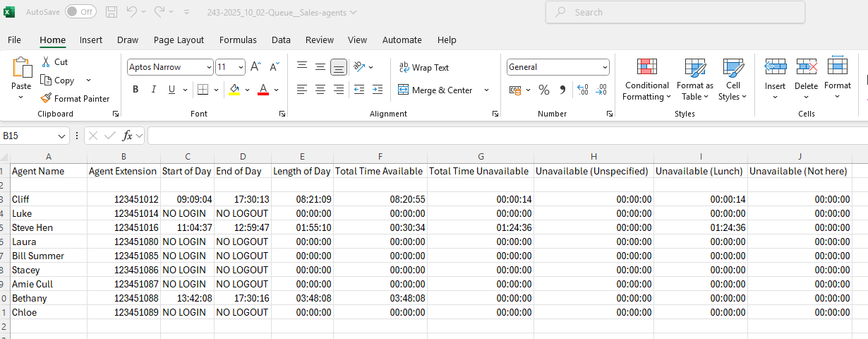Click the Format Painter brush icon
Viewport: 868px width, 339px height.
pyautogui.click(x=46, y=99)
